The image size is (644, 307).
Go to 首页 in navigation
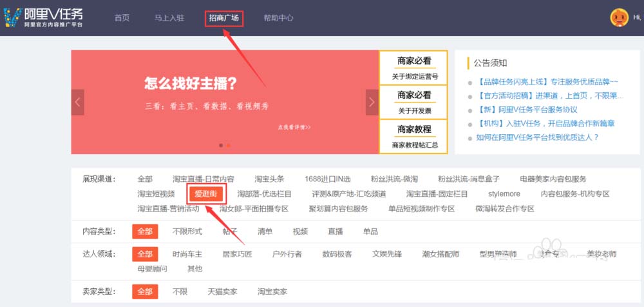(122, 18)
